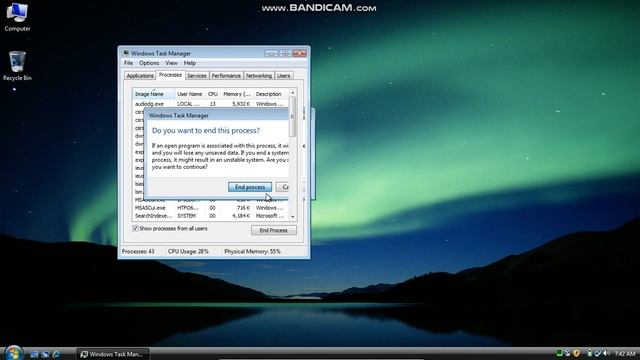Click the partially visible Cancel dialog button
Screen dimensions: 640x360
[282, 187]
